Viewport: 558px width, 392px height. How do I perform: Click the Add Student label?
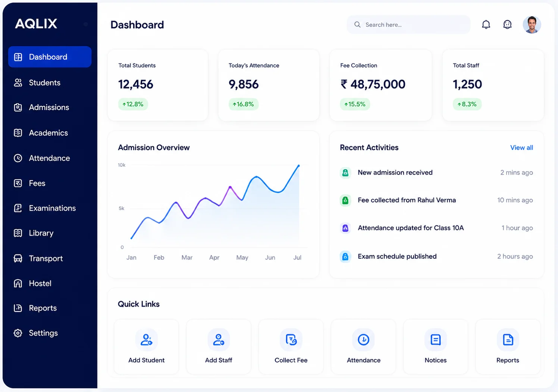[146, 360]
